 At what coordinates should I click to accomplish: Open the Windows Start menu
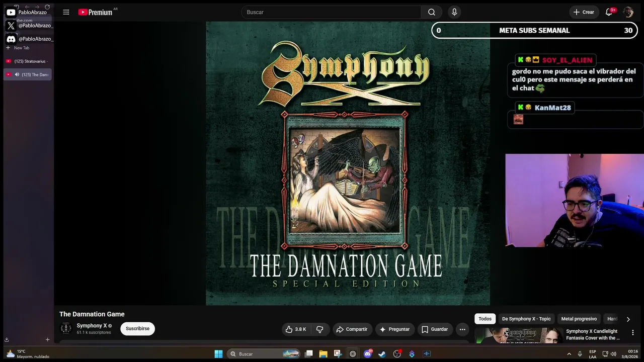(x=218, y=354)
